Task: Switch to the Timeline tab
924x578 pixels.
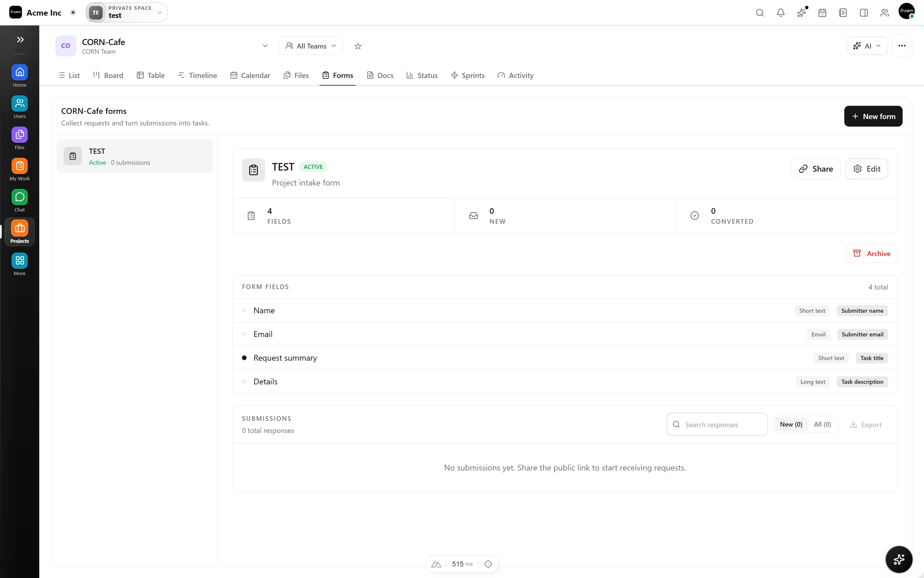Action: click(x=197, y=75)
